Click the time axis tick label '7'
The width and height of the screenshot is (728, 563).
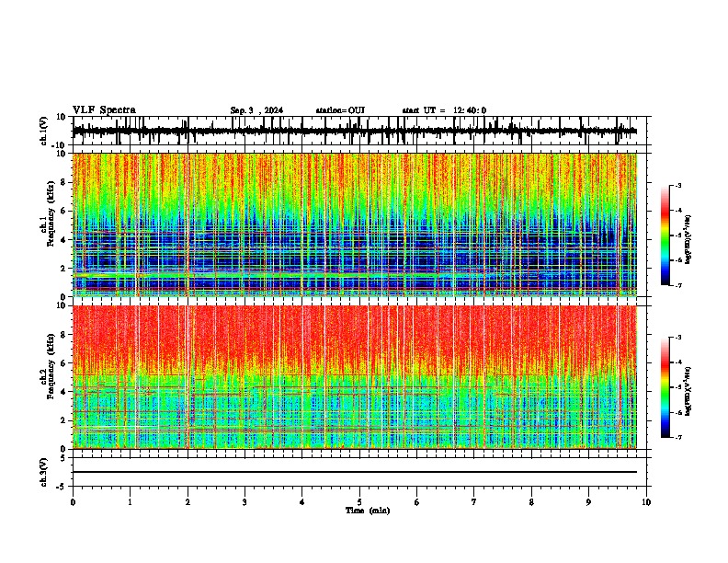[474, 502]
